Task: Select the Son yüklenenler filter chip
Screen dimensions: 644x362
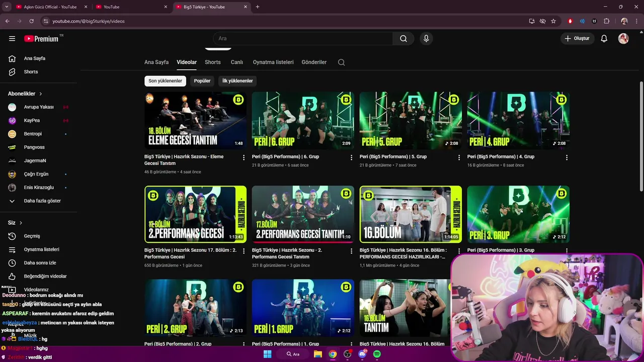Action: coord(165,81)
